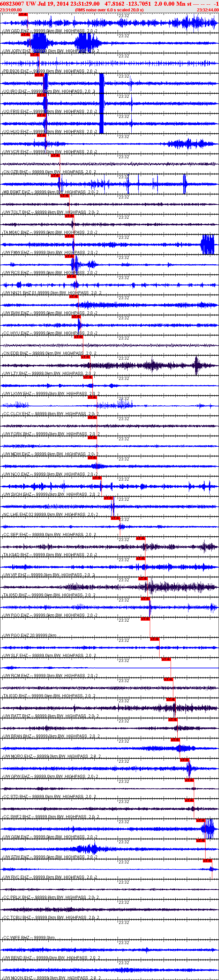Select the UO FRIS EHZ station label
Screen dimensions: 219x980
50,112
